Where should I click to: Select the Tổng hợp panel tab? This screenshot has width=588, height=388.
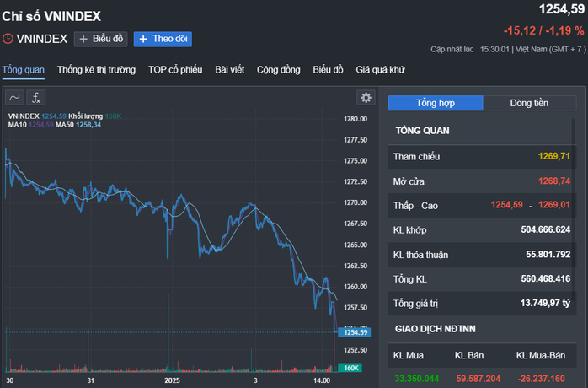click(436, 103)
